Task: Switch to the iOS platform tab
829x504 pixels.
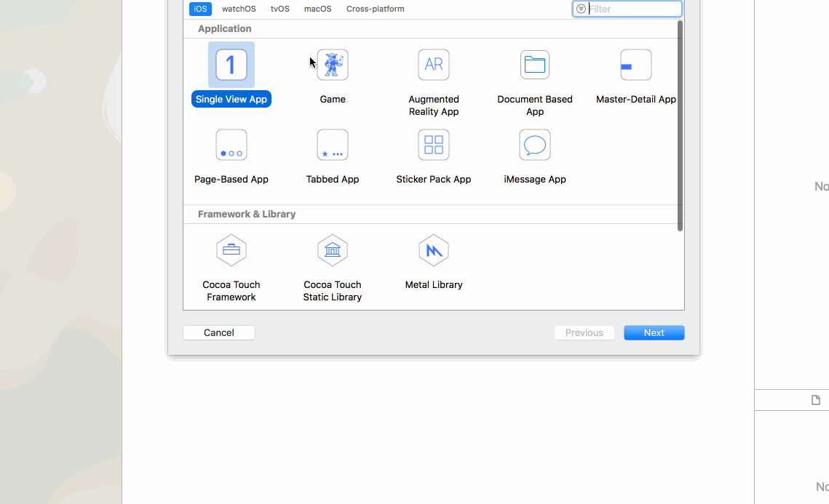Action: click(x=200, y=9)
